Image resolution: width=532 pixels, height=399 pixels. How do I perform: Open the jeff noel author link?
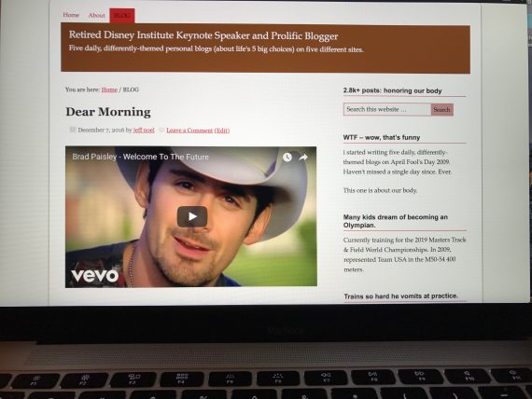pyautogui.click(x=144, y=131)
